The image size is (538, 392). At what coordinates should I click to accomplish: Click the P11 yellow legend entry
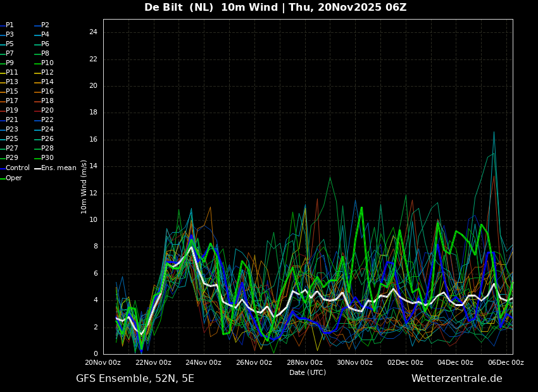tap(9, 72)
